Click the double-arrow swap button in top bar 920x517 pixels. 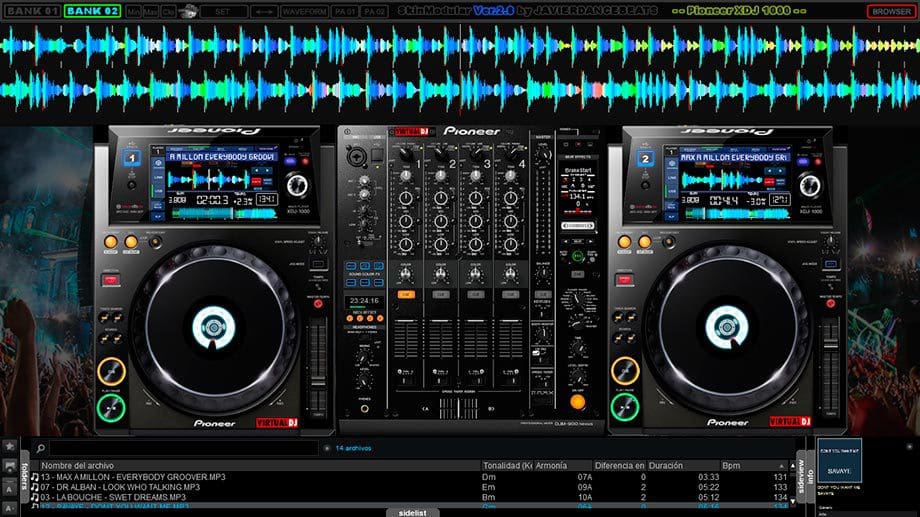tap(264, 11)
